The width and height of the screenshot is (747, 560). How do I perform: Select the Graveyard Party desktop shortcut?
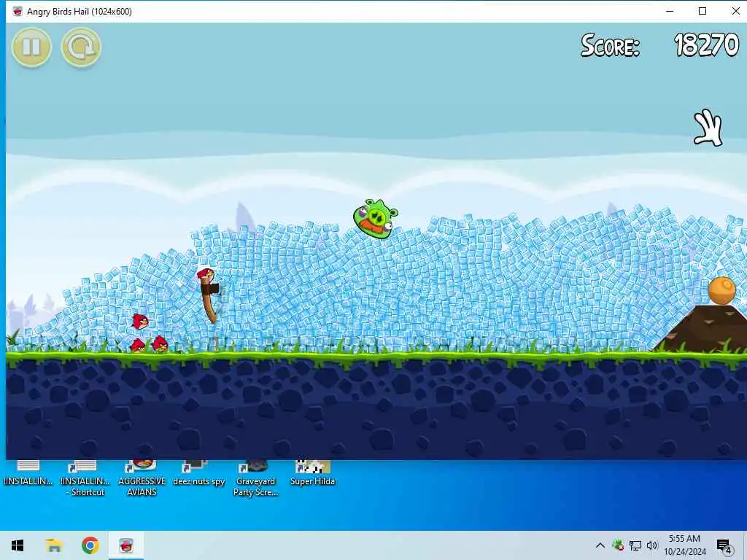[255, 478]
